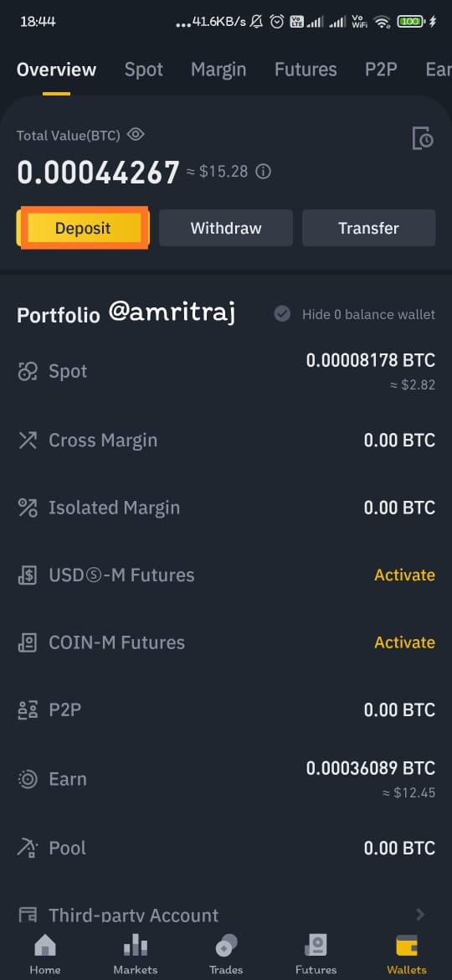
Task: Activate COIN-M Futures
Action: click(x=404, y=642)
